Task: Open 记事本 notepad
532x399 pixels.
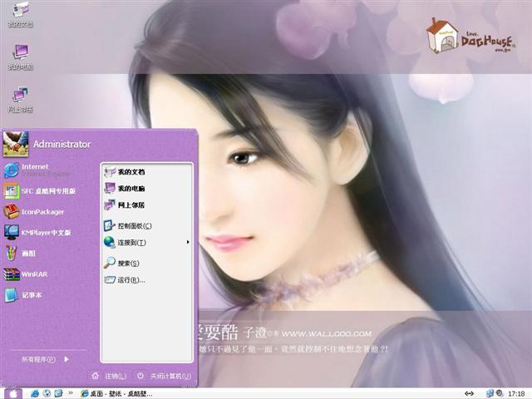Action: click(22, 295)
